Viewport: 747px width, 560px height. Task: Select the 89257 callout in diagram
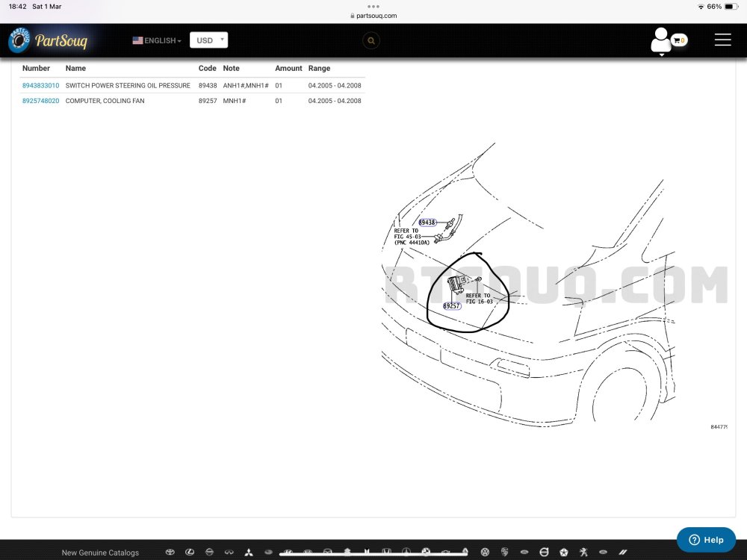pos(452,305)
